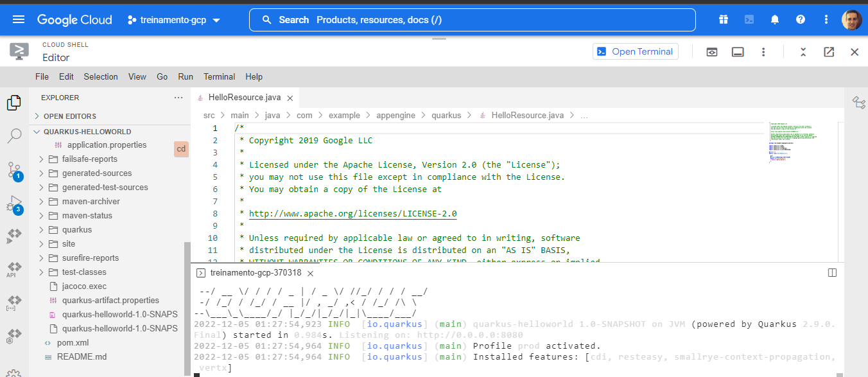Open the treinamento-gcp project selector dropdown
Image resolution: width=868 pixels, height=377 pixels.
click(x=173, y=19)
